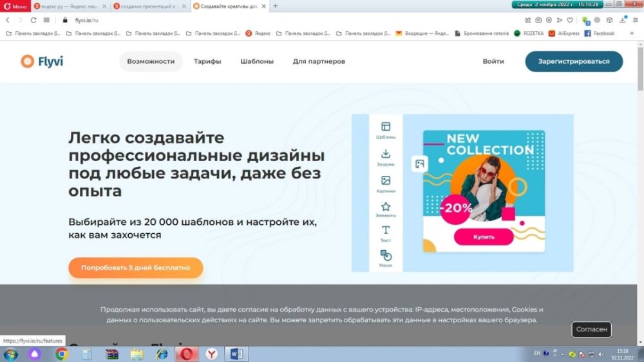The width and height of the screenshot is (644, 362).
Task: Open the Яндекс bookmark
Action: tap(258, 33)
